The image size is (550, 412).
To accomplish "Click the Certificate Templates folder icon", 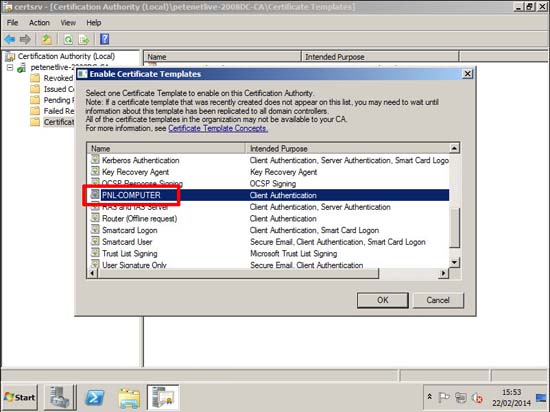I will click(35, 122).
